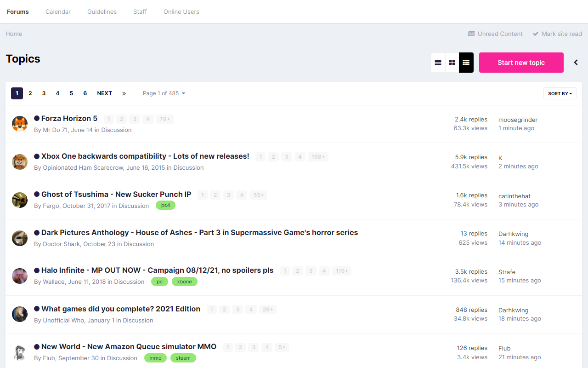Open the Guidelines tab
This screenshot has height=368, width=588.
coord(102,11)
